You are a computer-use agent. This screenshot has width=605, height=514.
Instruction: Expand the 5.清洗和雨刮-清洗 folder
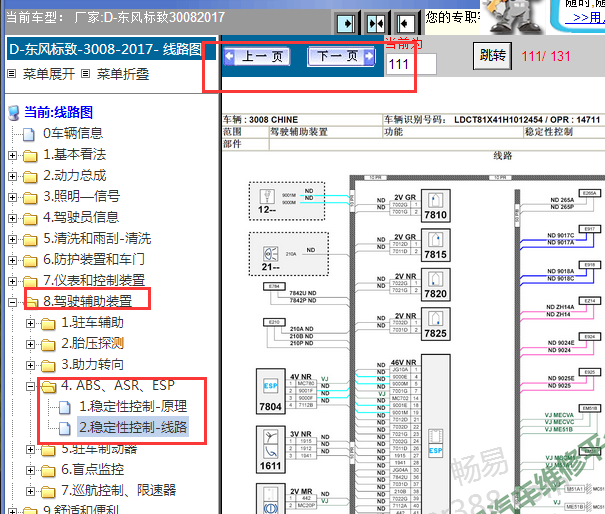[x=12, y=239]
